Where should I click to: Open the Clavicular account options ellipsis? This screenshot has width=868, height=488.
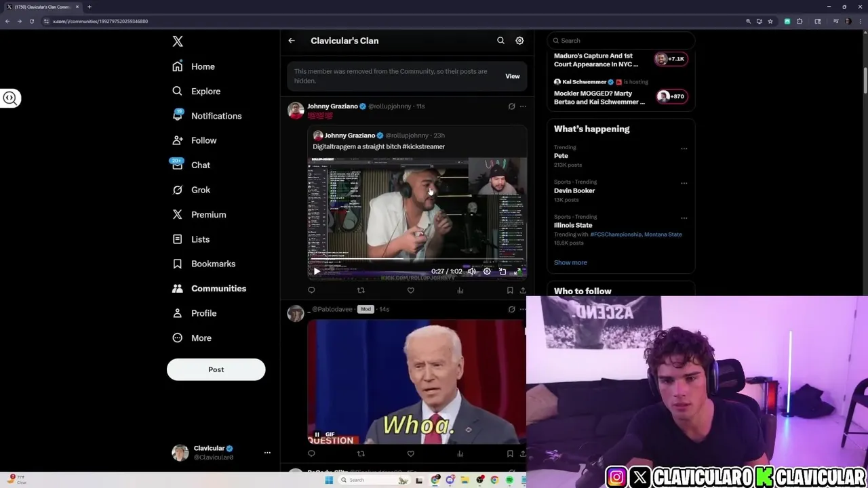[267, 453]
